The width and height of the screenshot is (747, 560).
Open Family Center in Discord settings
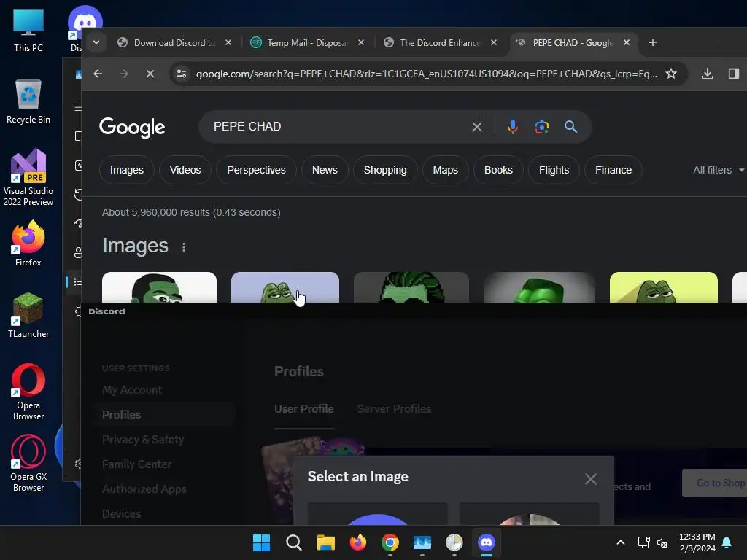(136, 464)
